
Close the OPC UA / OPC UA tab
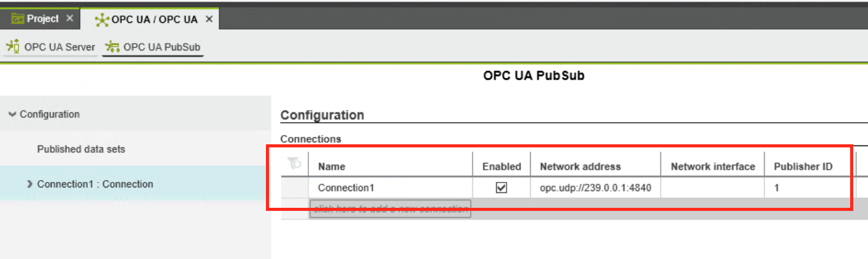(209, 19)
